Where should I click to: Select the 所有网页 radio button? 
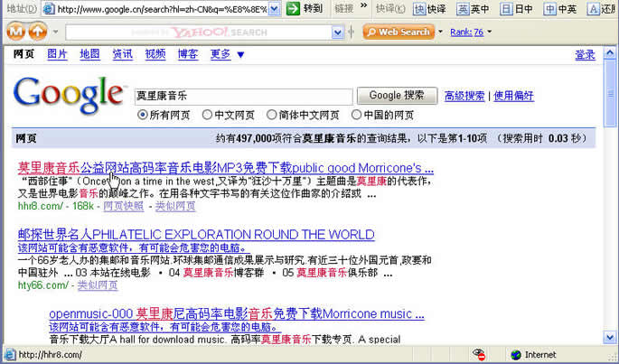click(143, 115)
